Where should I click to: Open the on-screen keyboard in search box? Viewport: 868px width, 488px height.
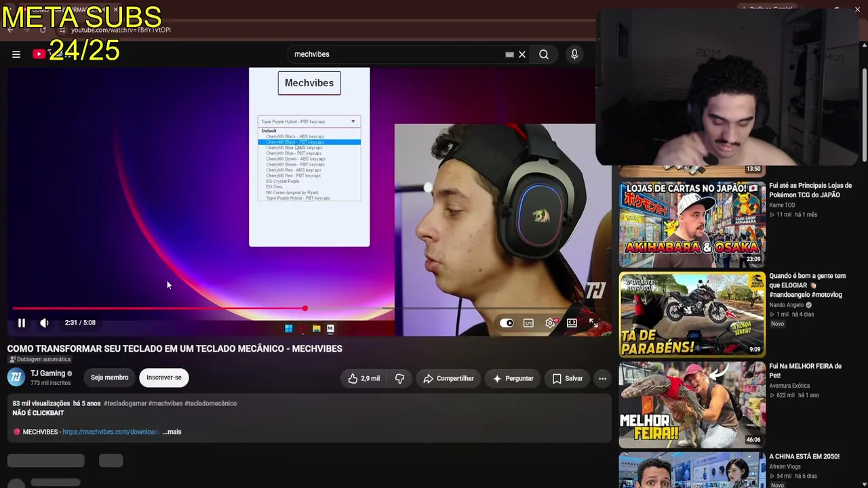tap(509, 54)
